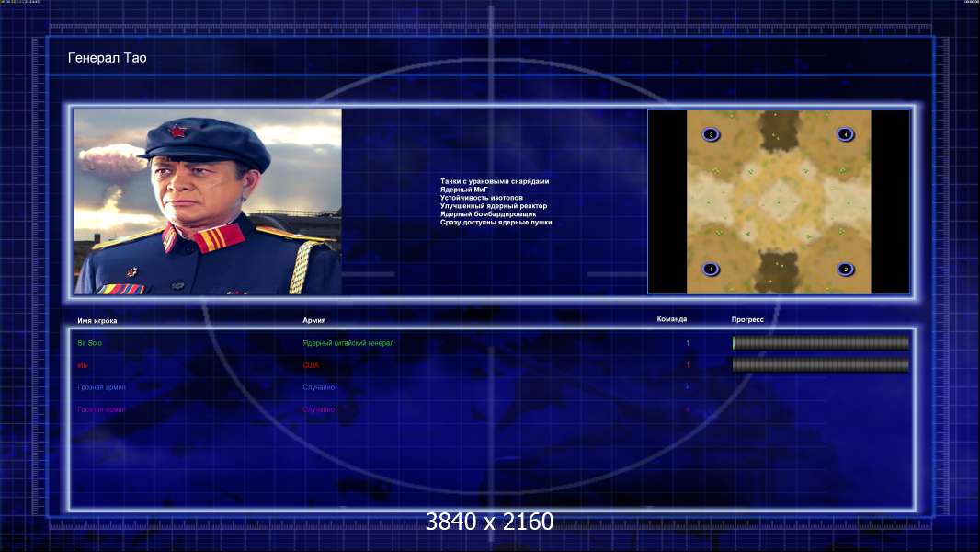Click 'Случайно' in the purple player row
Screen dimensions: 980x552
[x=319, y=409]
